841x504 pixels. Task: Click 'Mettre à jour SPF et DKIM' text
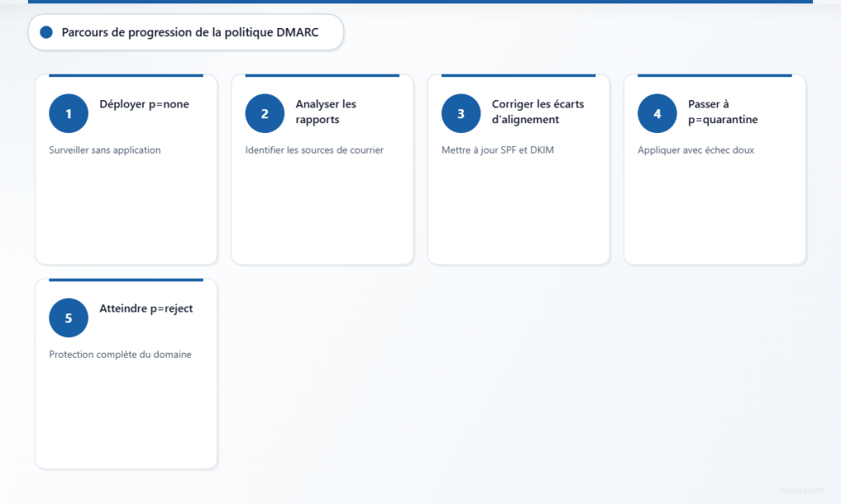498,150
